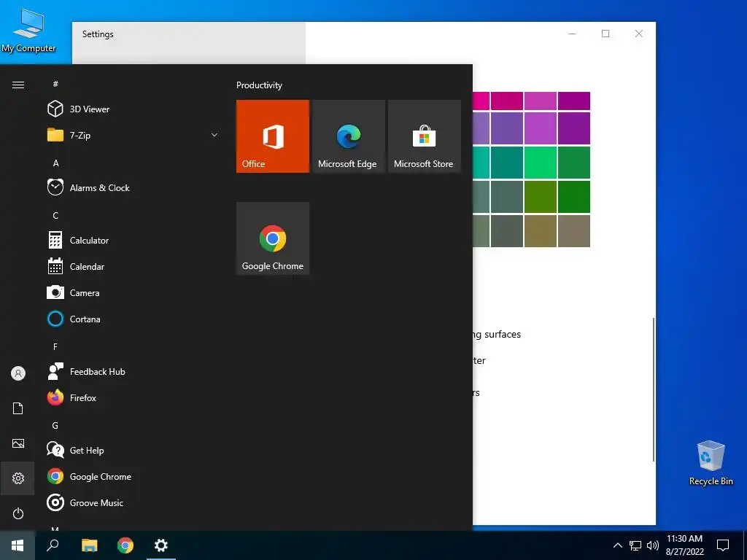
Task: Pick the bright mint green accent color
Action: (541, 163)
